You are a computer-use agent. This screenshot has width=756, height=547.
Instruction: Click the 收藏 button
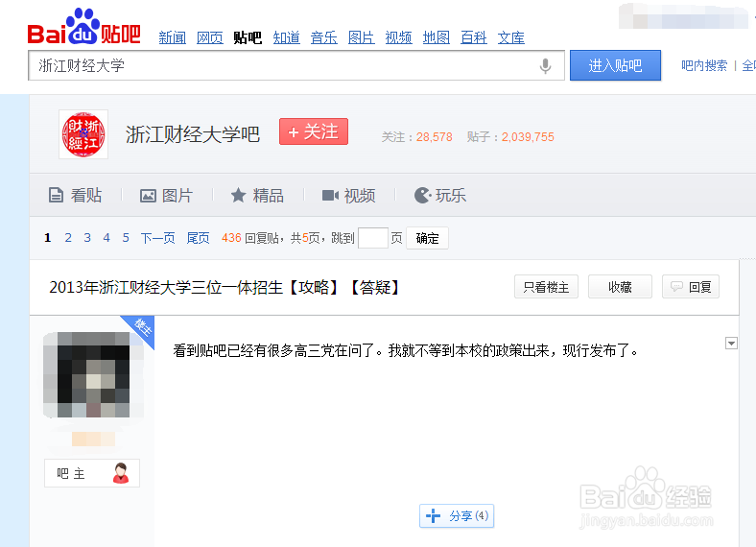[x=620, y=287]
